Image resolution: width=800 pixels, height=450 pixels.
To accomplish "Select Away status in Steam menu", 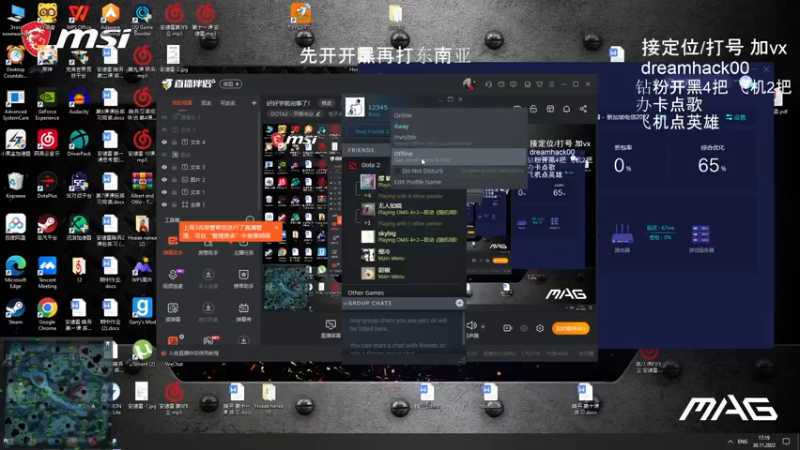I will coord(401,126).
